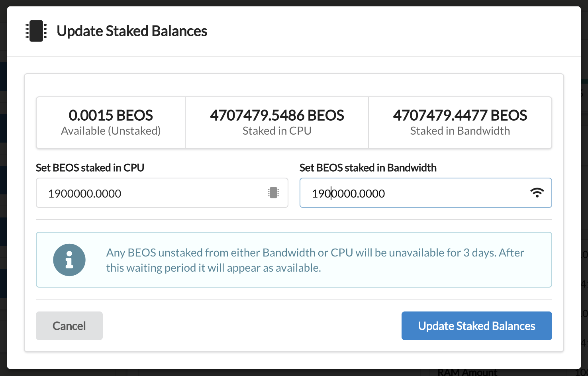Viewport: 588px width, 376px height.
Task: Focus the Set BEOS staked in Bandwidth field
Action: [x=425, y=193]
